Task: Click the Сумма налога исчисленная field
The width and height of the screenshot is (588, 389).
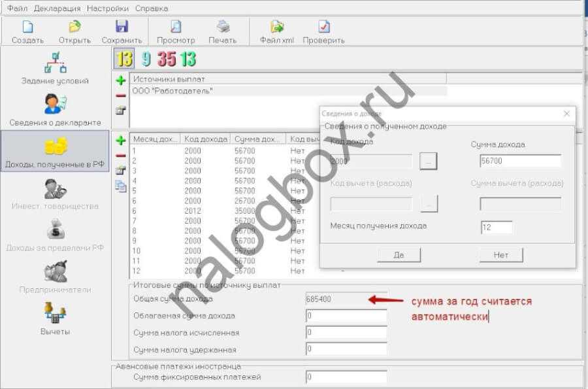Action: [346, 332]
